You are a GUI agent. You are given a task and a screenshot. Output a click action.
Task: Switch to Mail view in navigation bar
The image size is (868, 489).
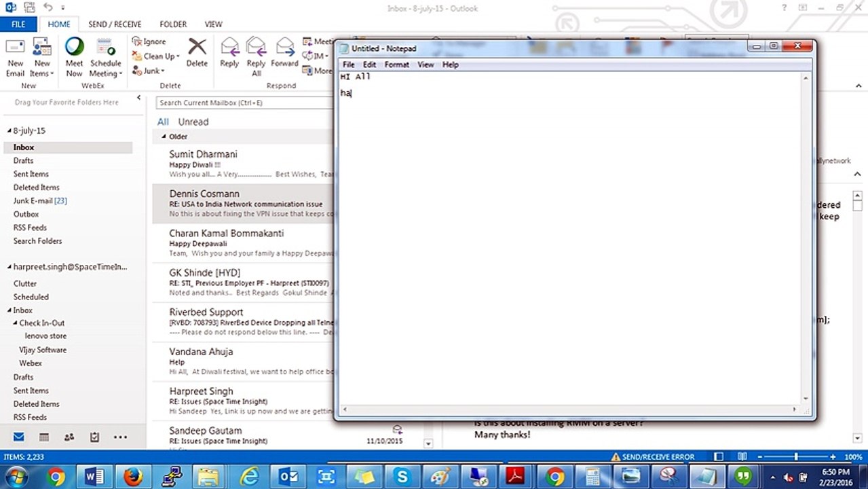coord(18,437)
